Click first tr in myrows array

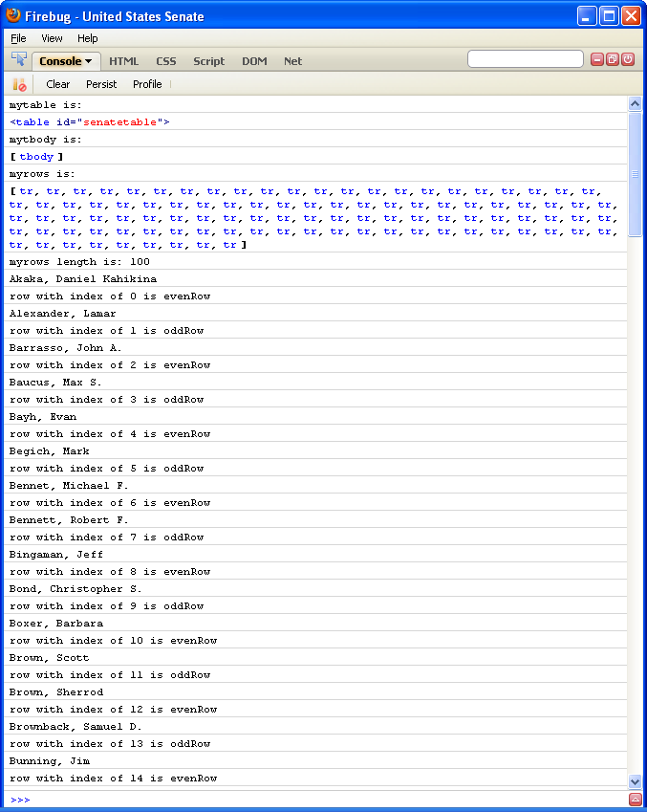pos(26,191)
